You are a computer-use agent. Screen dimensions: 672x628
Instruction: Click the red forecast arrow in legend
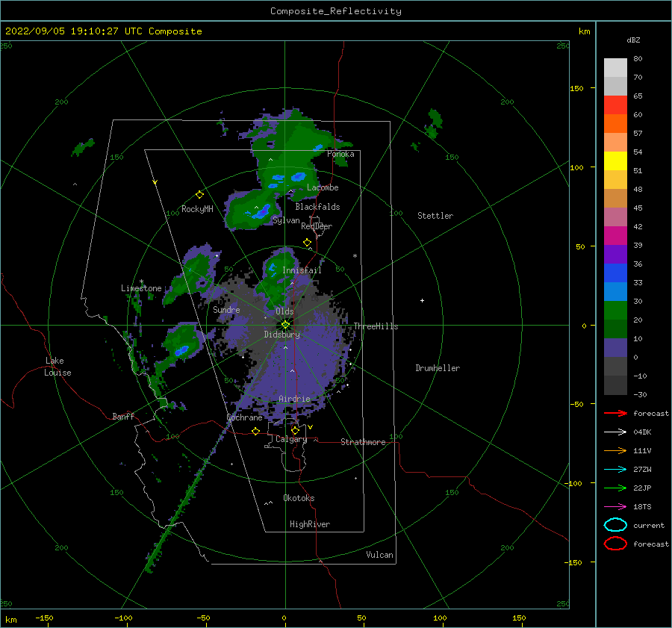coord(615,413)
